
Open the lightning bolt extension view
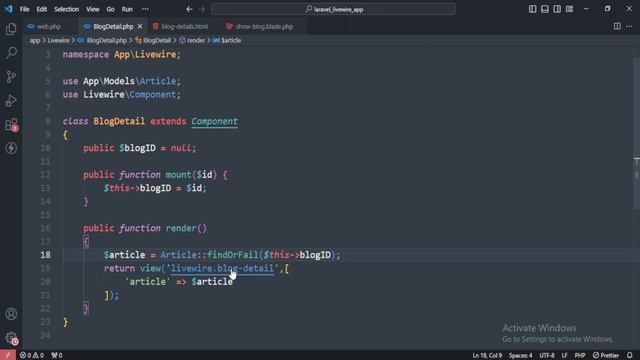pyautogui.click(x=11, y=148)
